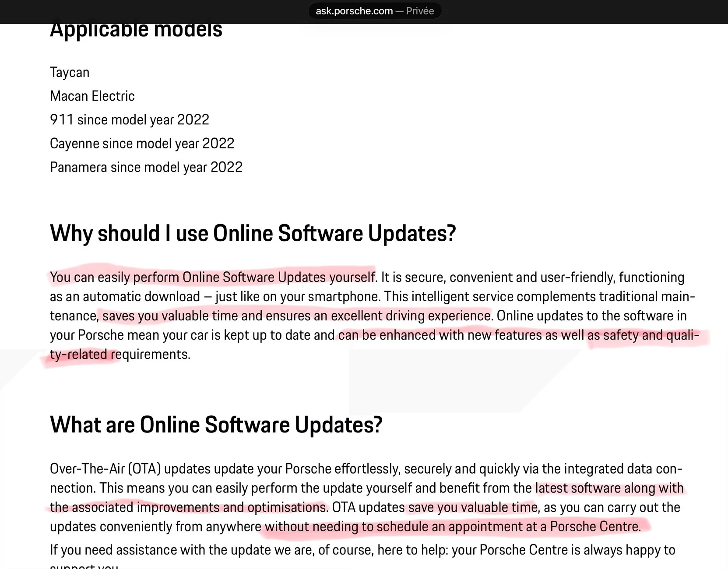Click the 'Applicable models' heading

click(136, 31)
